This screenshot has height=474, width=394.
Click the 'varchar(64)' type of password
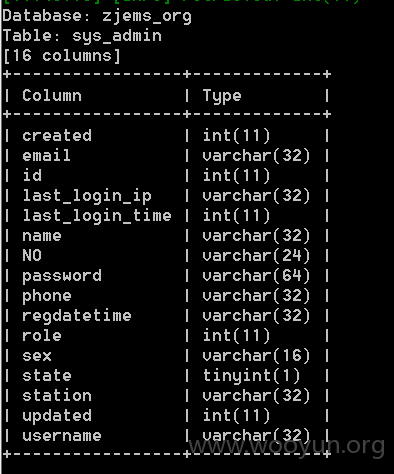(x=256, y=276)
